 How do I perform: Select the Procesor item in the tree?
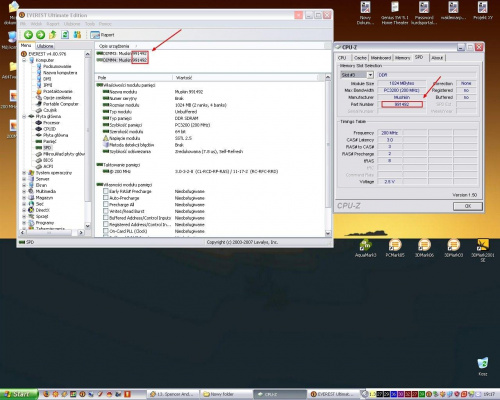point(51,123)
